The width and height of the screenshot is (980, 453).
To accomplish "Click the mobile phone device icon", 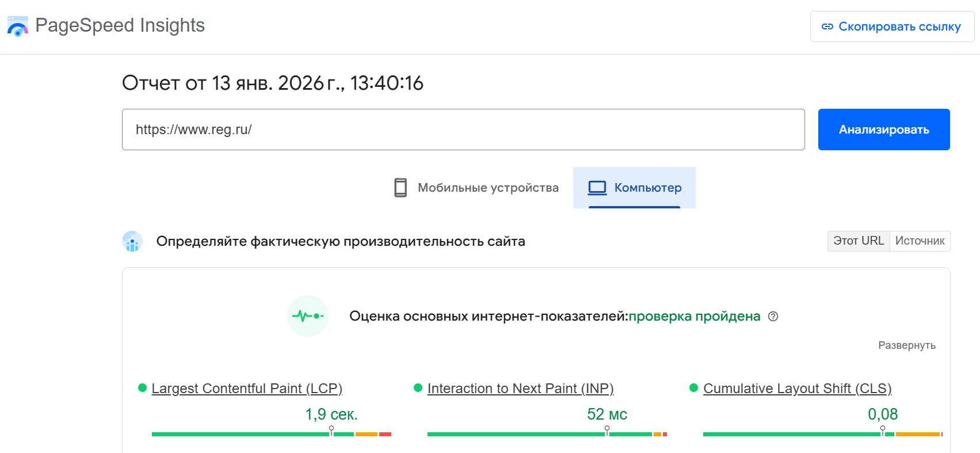I will 401,188.
